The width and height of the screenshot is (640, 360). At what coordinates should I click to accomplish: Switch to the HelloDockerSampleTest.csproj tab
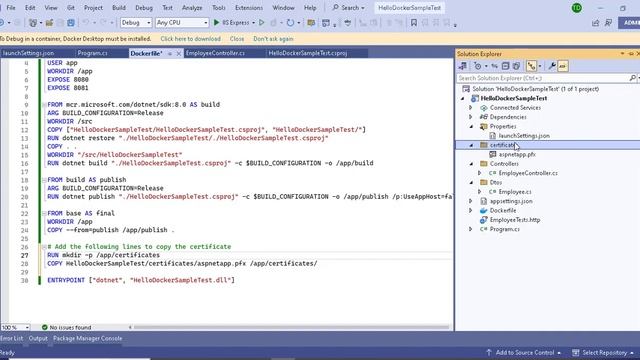point(307,53)
